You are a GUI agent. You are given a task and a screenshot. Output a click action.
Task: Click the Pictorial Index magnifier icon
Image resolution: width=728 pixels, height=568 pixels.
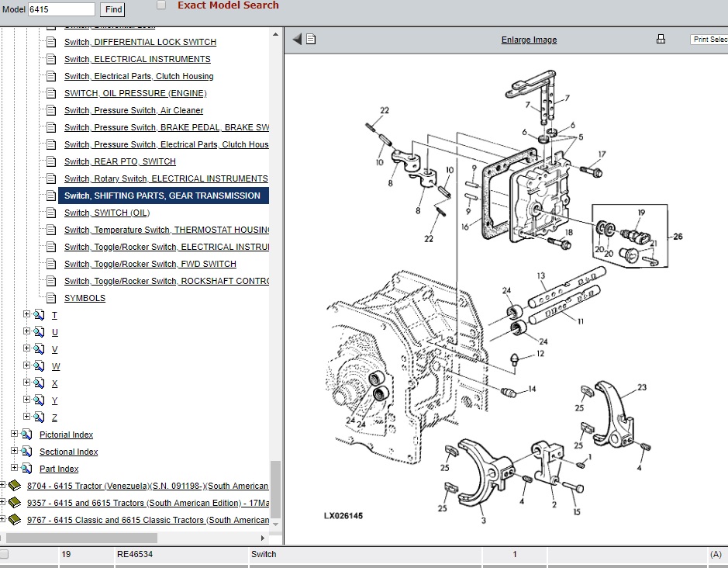[27, 435]
